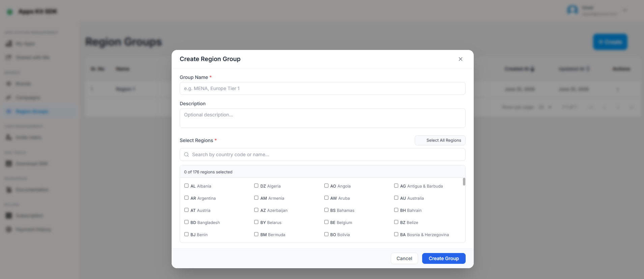Mark the BZ Belize checkbox
The width and height of the screenshot is (644, 279).
pyautogui.click(x=396, y=222)
